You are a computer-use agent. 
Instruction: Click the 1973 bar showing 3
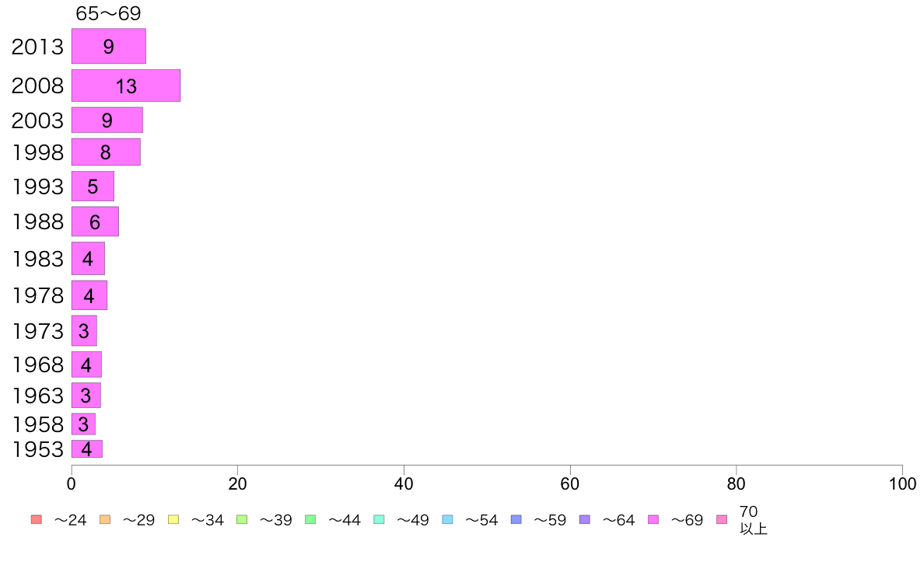point(84,331)
